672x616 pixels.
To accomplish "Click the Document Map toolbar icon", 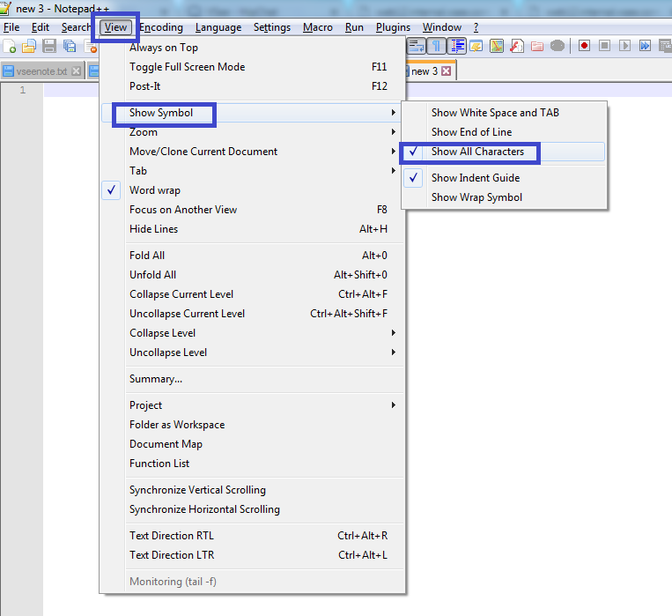I will coord(497,46).
